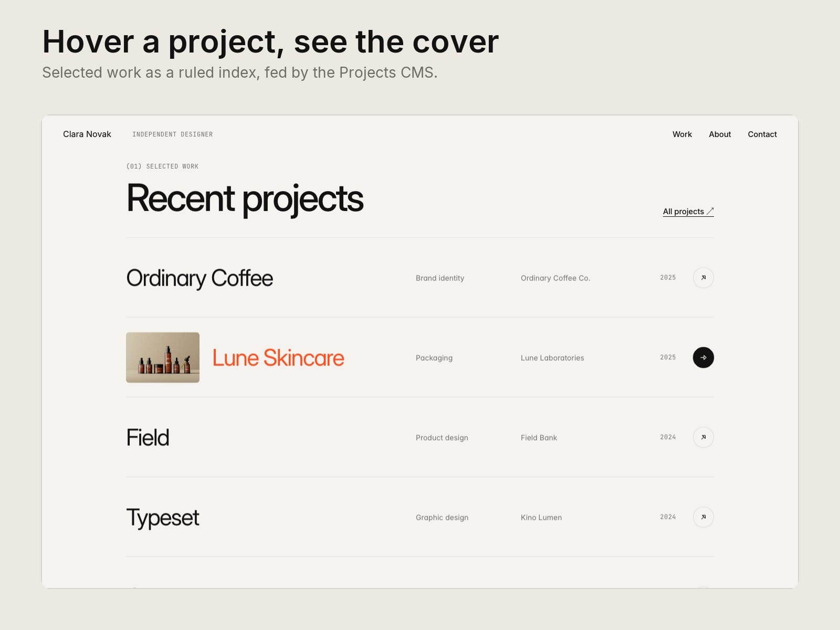The image size is (840, 630).
Task: Open the Lune Skincare project title
Action: coord(278,358)
